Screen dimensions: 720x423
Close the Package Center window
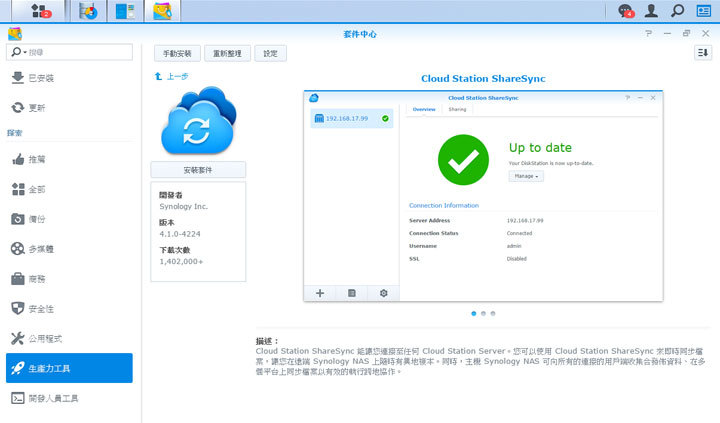[x=706, y=33]
